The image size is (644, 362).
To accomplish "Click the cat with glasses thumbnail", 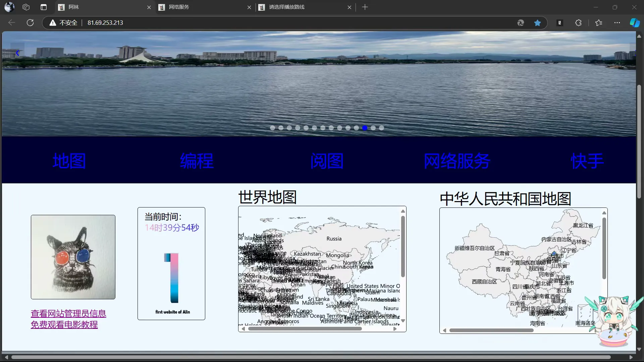I will click(x=73, y=257).
